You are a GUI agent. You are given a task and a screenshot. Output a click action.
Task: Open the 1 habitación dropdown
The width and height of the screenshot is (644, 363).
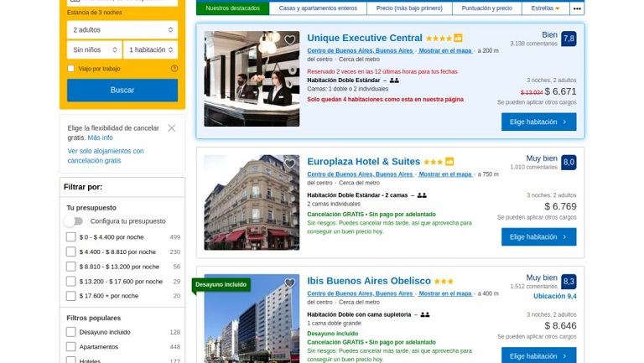click(151, 49)
